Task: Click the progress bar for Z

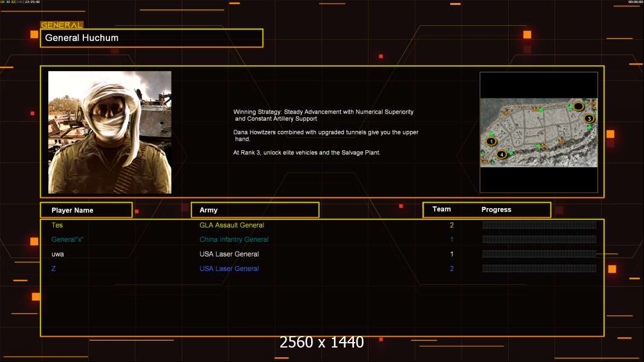Action: coord(539,268)
